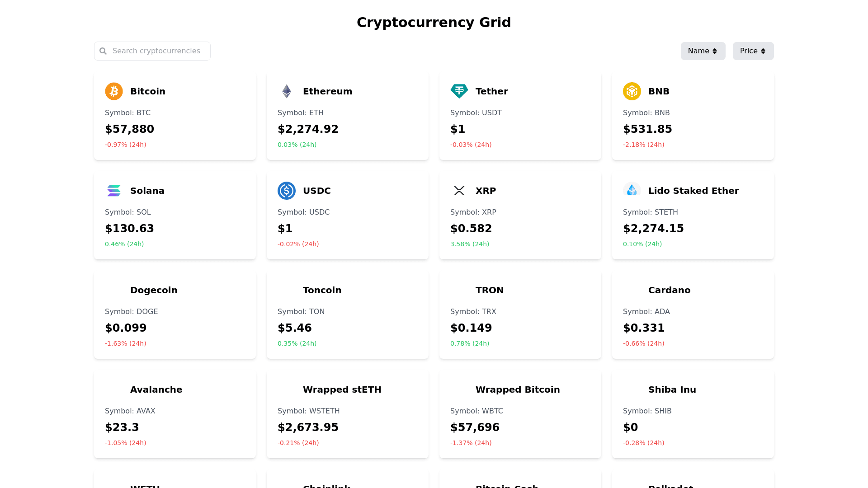Click the Ethereum diamond icon
The height and width of the screenshot is (488, 868).
[x=287, y=91]
